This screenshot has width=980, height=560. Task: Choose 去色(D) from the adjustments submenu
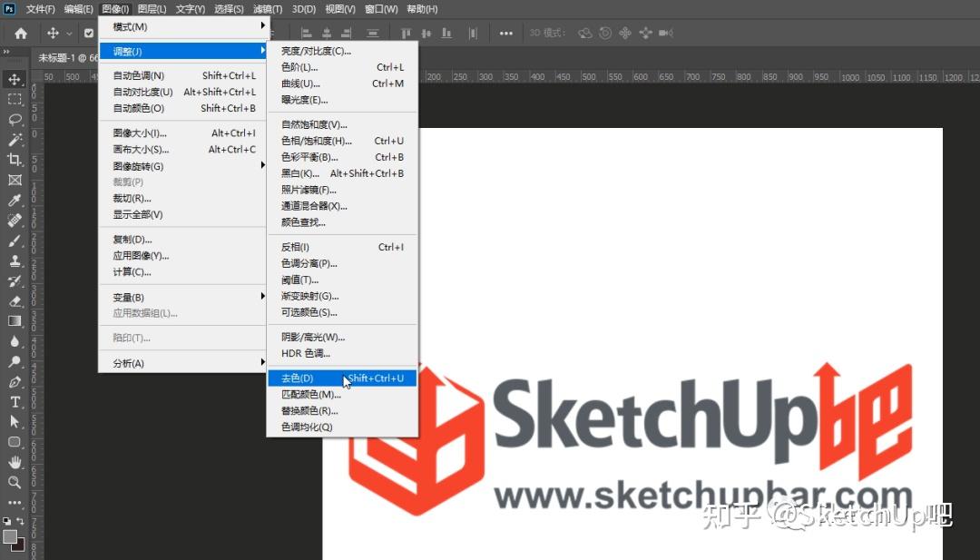click(342, 378)
